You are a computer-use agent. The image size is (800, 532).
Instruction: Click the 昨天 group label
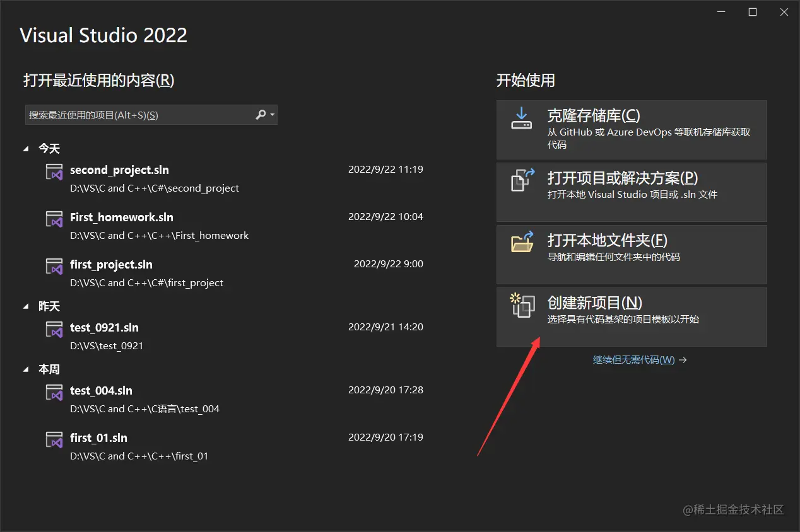(x=49, y=306)
